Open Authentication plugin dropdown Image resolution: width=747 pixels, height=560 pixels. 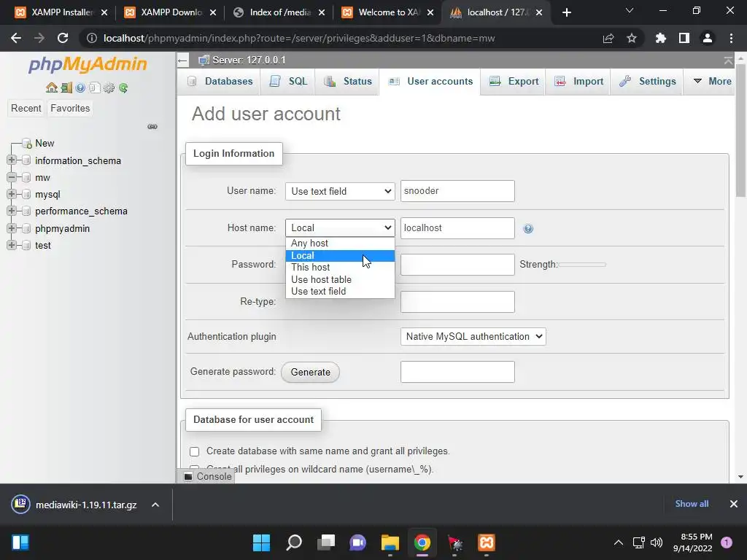tap(473, 337)
